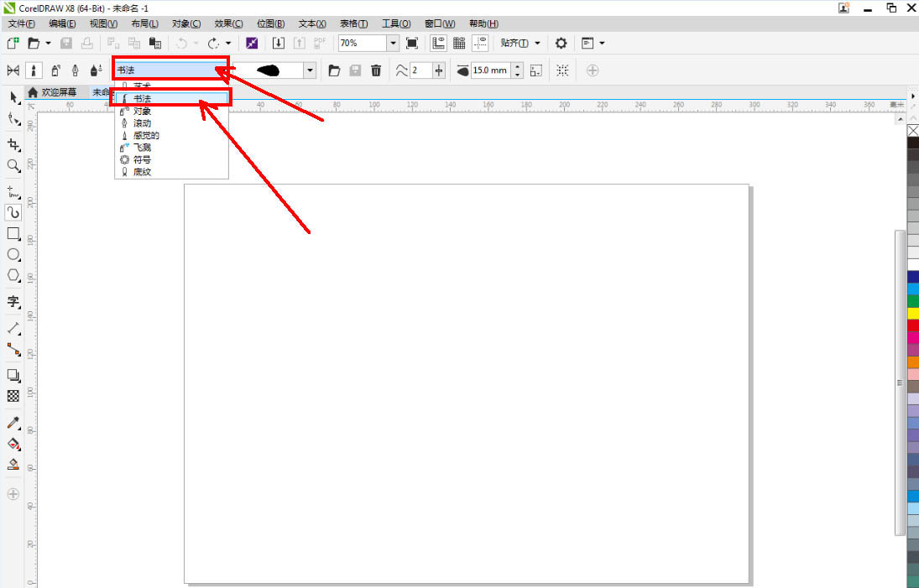Open the 文件(F) menu

(x=21, y=23)
